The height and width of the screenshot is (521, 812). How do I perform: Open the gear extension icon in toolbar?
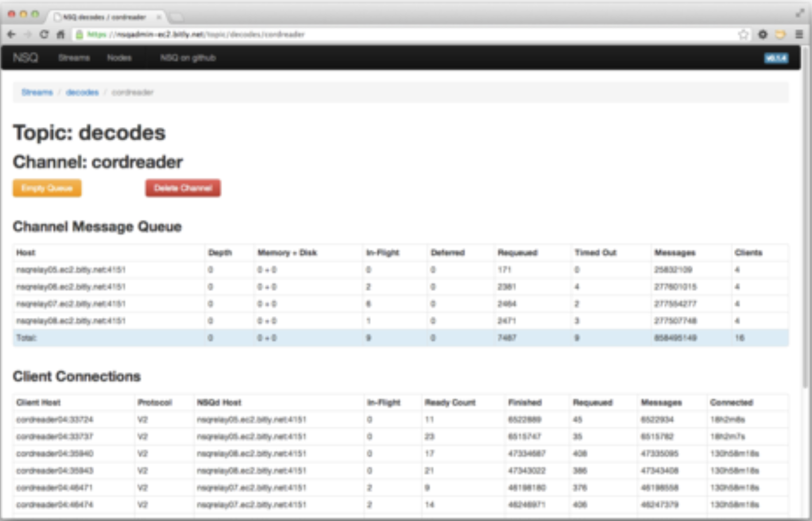[x=763, y=34]
